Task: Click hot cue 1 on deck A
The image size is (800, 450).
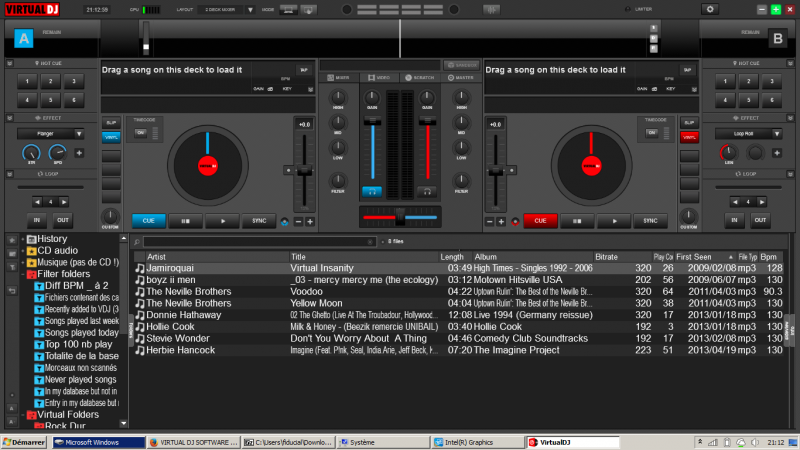Action: coord(28,81)
